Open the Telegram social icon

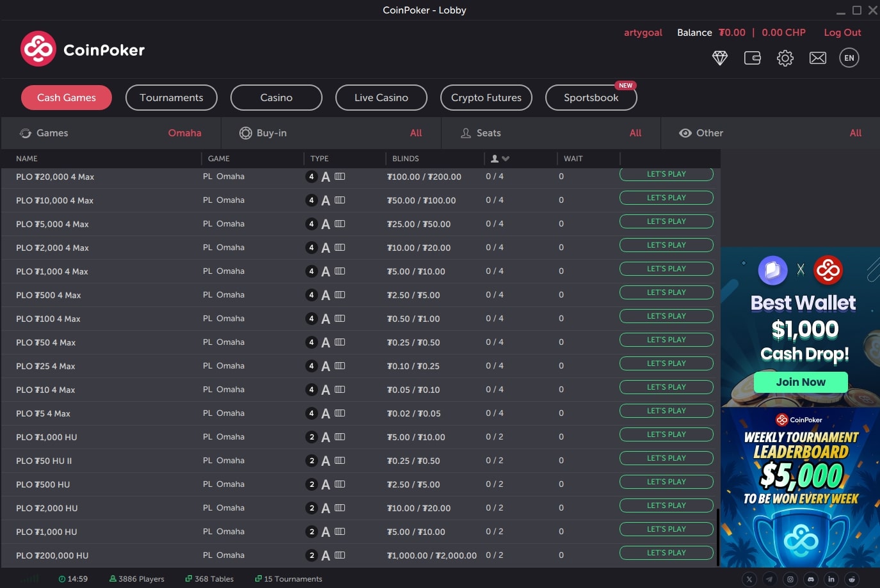pyautogui.click(x=770, y=579)
